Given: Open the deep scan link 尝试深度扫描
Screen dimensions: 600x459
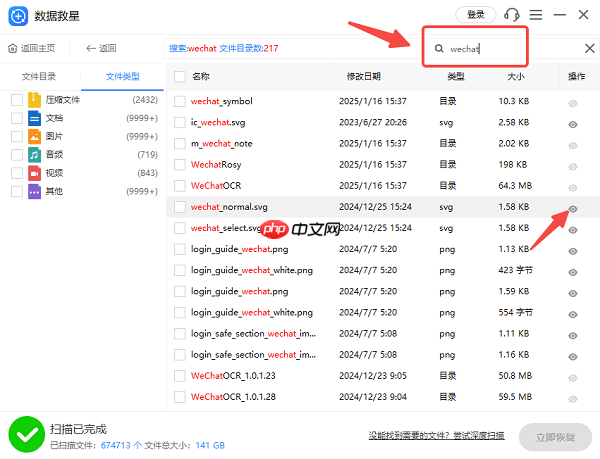Looking at the screenshot, I should pos(479,435).
